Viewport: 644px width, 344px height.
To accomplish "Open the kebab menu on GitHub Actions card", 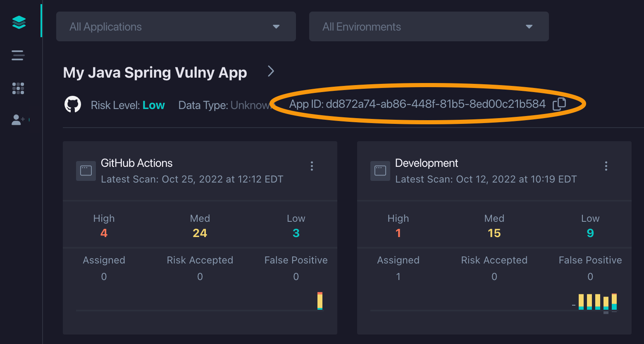I will (x=312, y=166).
